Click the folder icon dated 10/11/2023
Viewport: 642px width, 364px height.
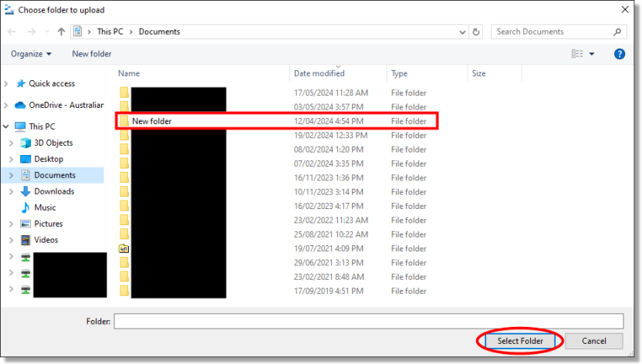[x=124, y=192]
